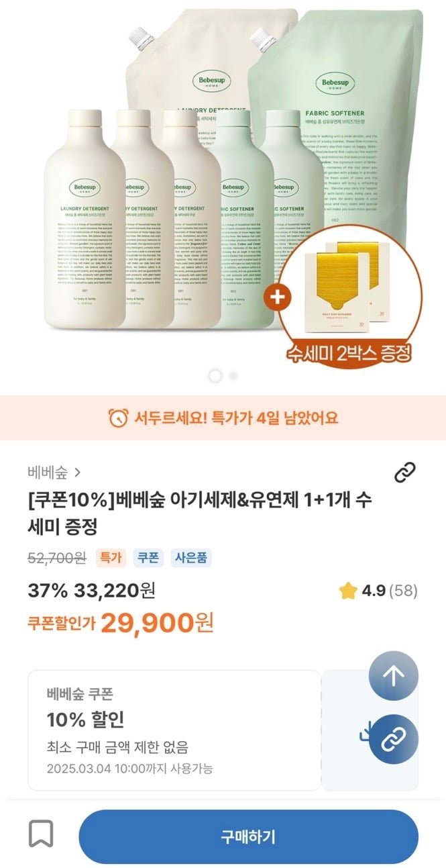Tap the 쿠폰 tag
446x868 pixels.
148,557
